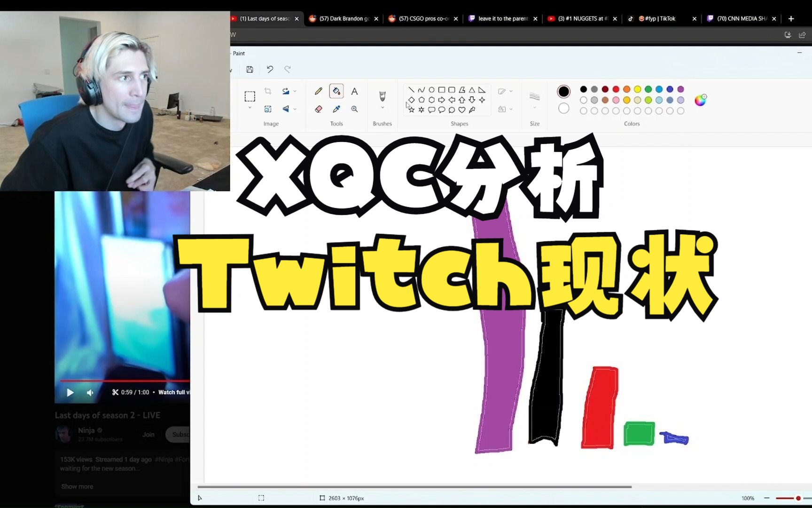
Task: Pick the green color swatch
Action: point(648,89)
